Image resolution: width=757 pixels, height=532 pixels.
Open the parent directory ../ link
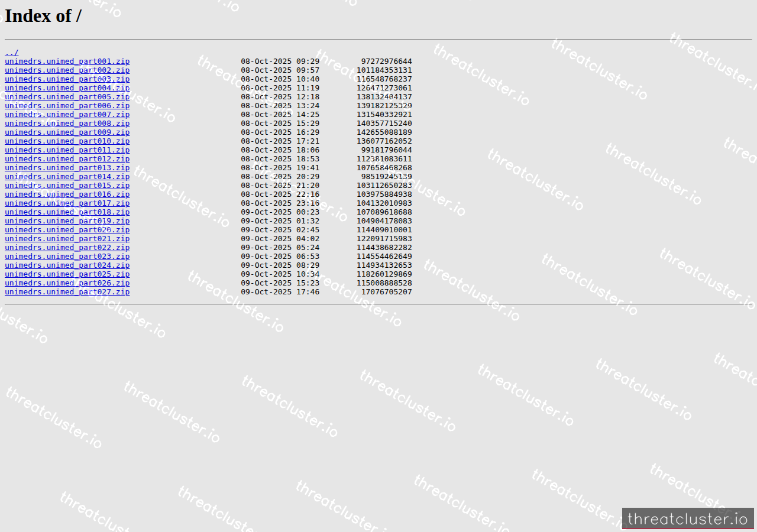click(x=12, y=53)
